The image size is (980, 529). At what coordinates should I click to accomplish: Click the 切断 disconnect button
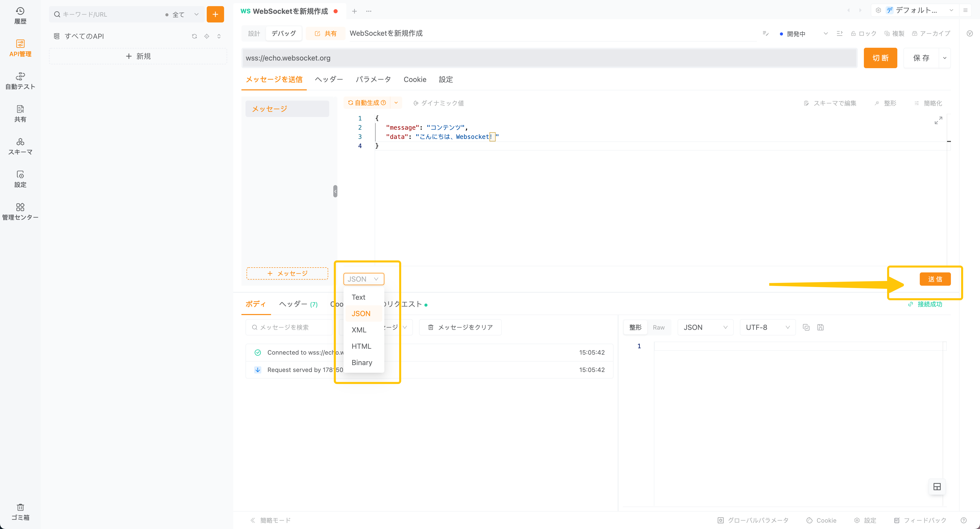pos(880,58)
